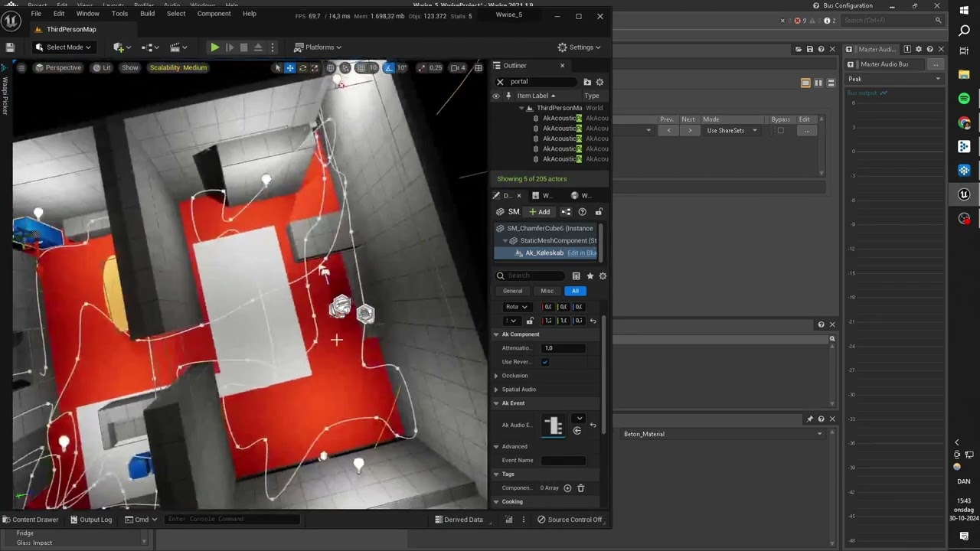This screenshot has height=551, width=980.
Task: Open the play options three-dot menu
Action: (272, 47)
